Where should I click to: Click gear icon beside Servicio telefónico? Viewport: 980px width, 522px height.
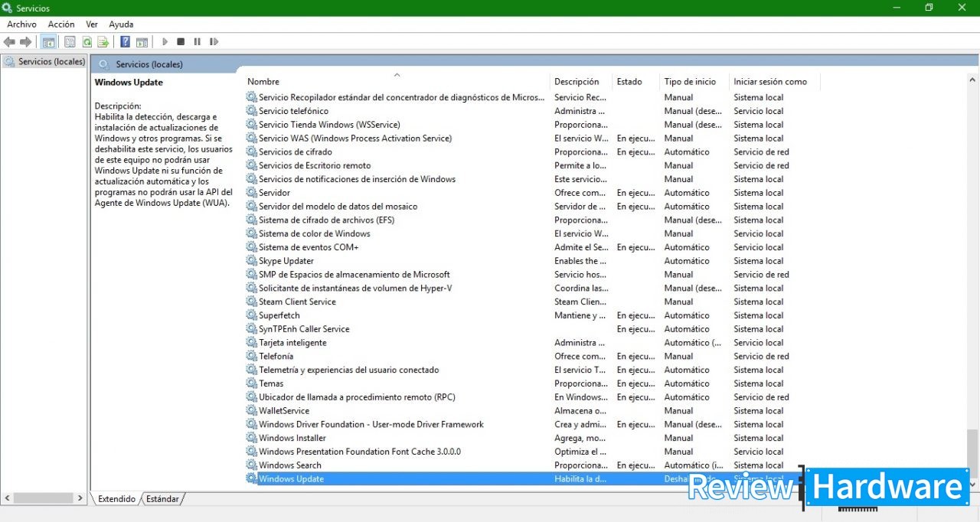click(252, 111)
